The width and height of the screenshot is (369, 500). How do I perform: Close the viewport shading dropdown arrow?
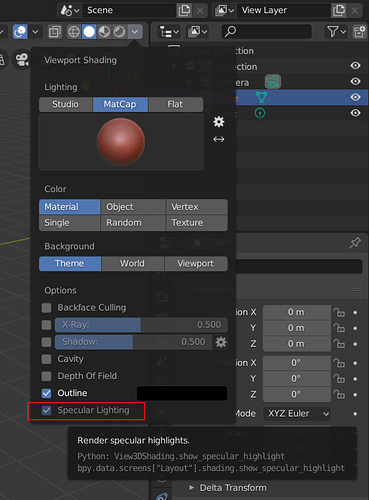click(x=135, y=32)
